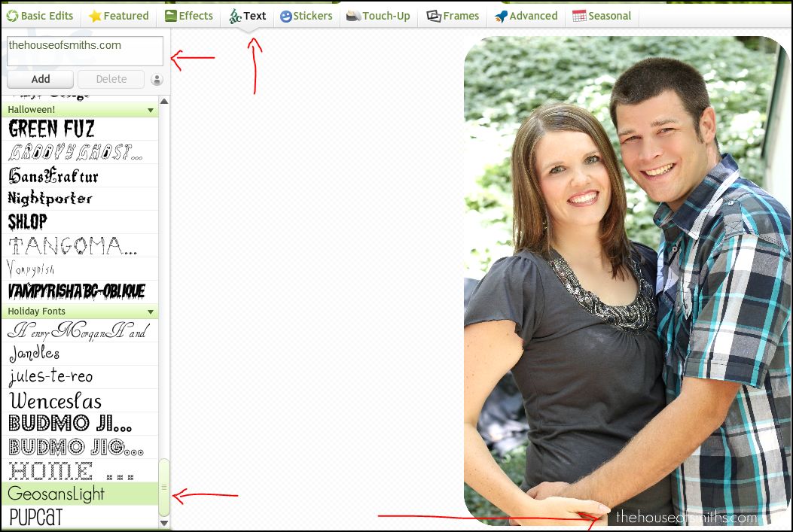793x532 pixels.
Task: Select the Vampyrish font
Action: (80, 269)
